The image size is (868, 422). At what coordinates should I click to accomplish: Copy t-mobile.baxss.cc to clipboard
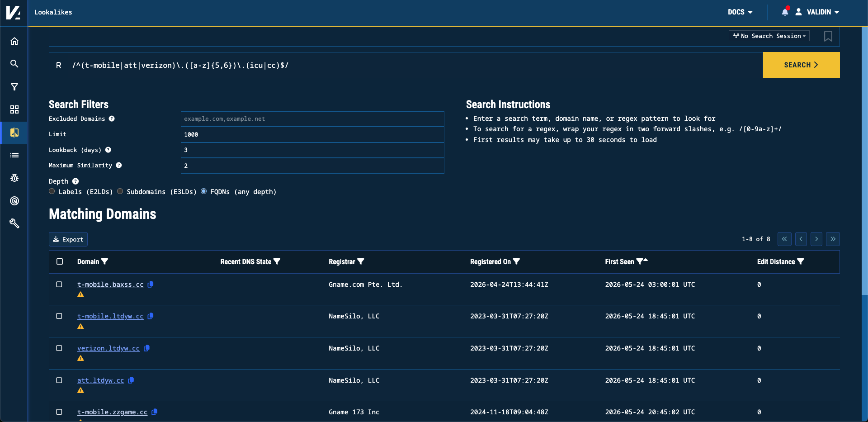click(151, 284)
